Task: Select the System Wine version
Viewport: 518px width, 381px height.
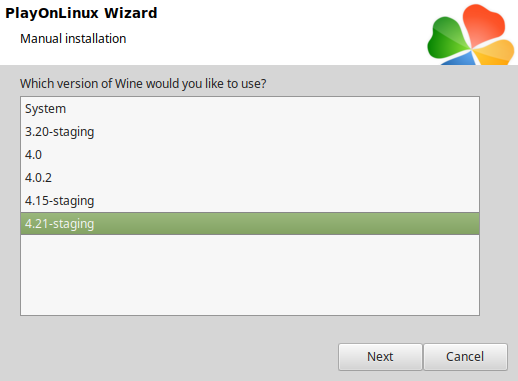Action: click(250, 109)
